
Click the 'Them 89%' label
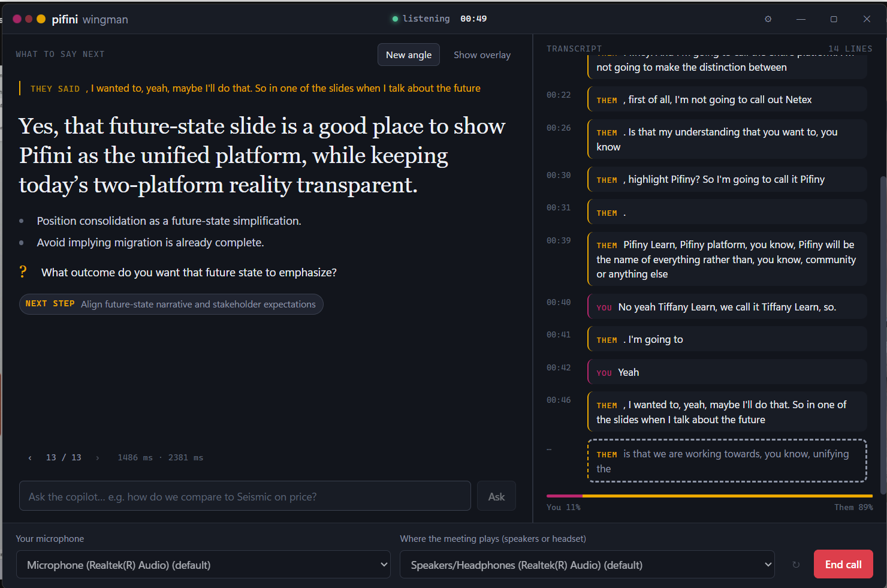coord(853,507)
